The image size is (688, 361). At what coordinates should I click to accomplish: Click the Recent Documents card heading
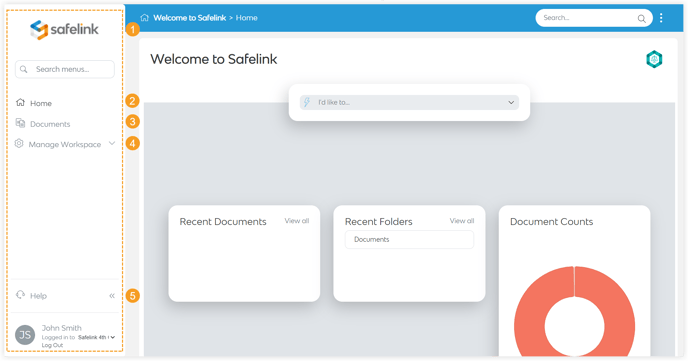tap(223, 222)
